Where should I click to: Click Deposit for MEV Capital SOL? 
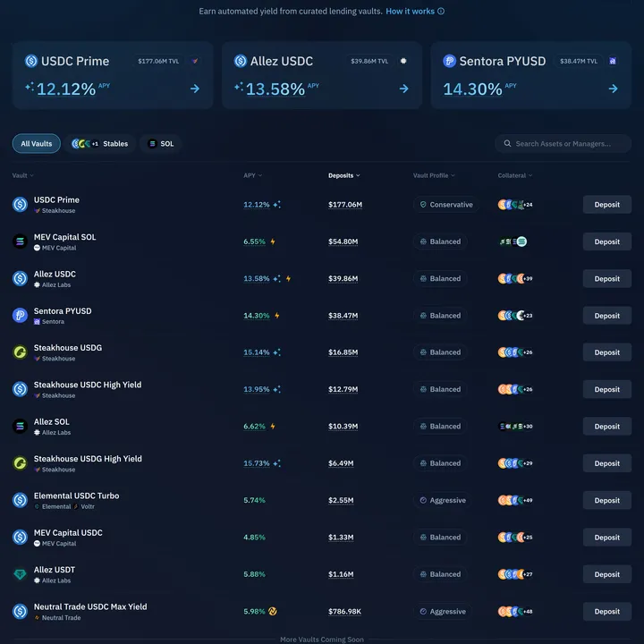607,241
